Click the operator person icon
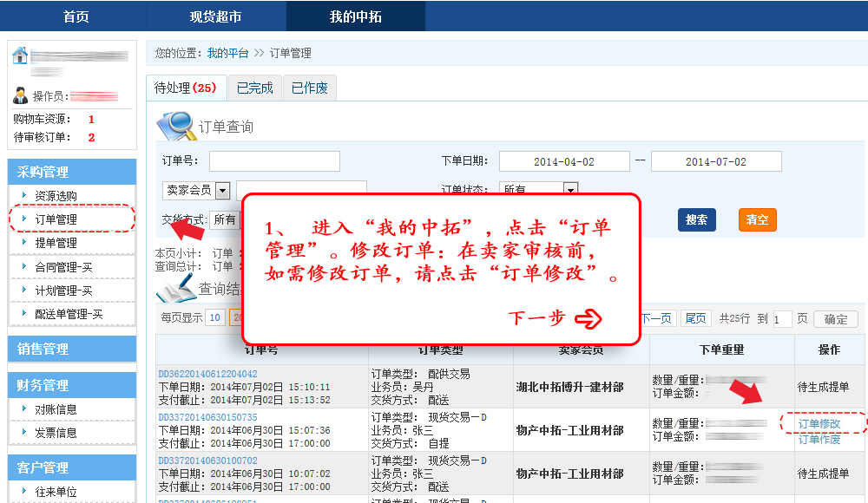 (x=20, y=96)
